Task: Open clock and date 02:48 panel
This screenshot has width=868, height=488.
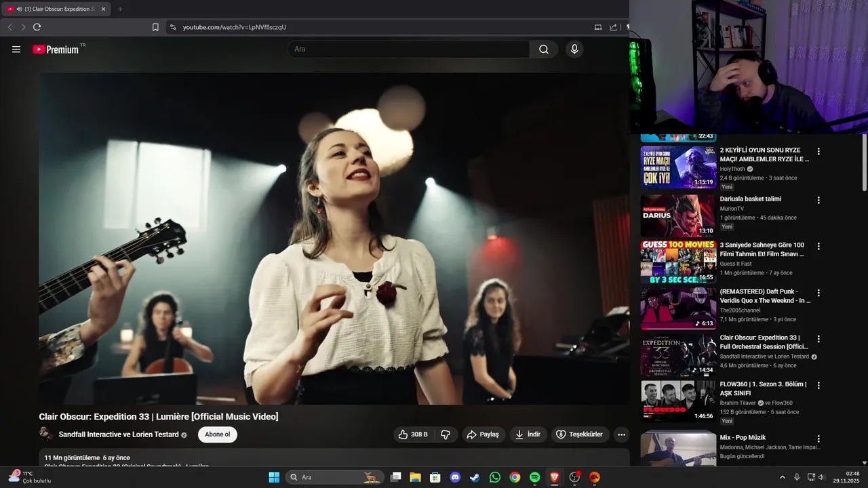Action: tap(847, 477)
